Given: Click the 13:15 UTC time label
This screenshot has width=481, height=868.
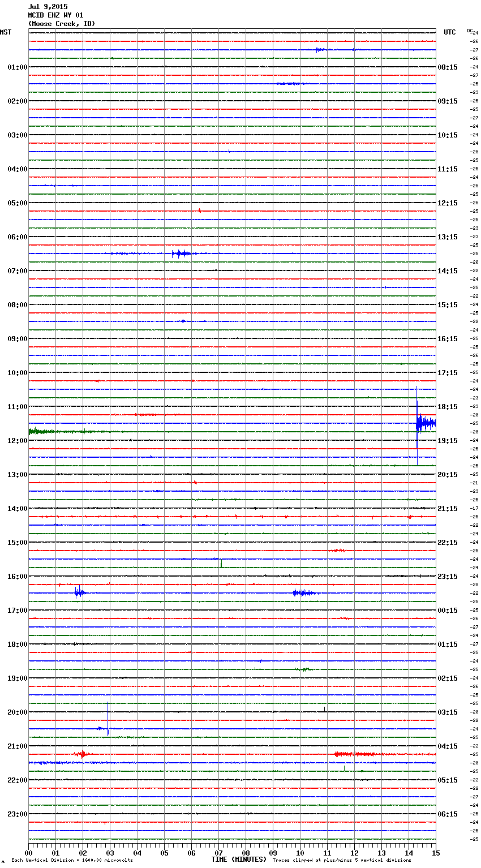Looking at the screenshot, I should [x=448, y=237].
